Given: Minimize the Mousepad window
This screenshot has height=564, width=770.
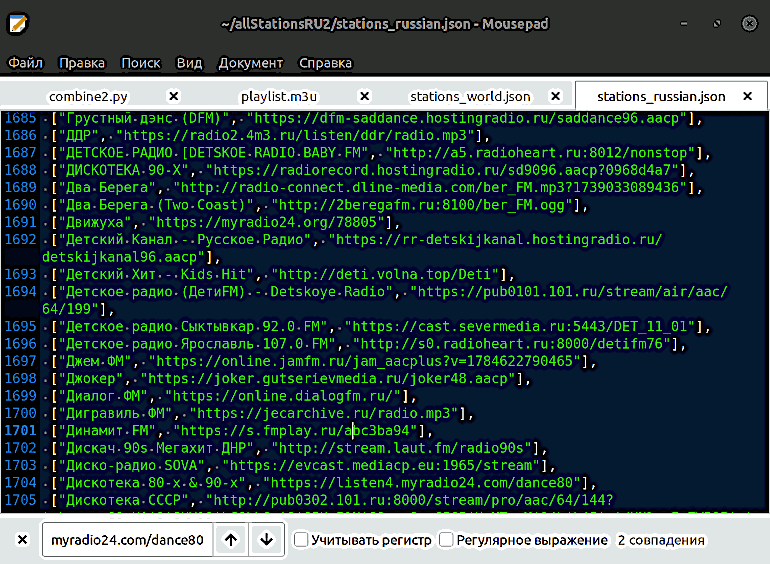Looking at the screenshot, I should tap(684, 24).
